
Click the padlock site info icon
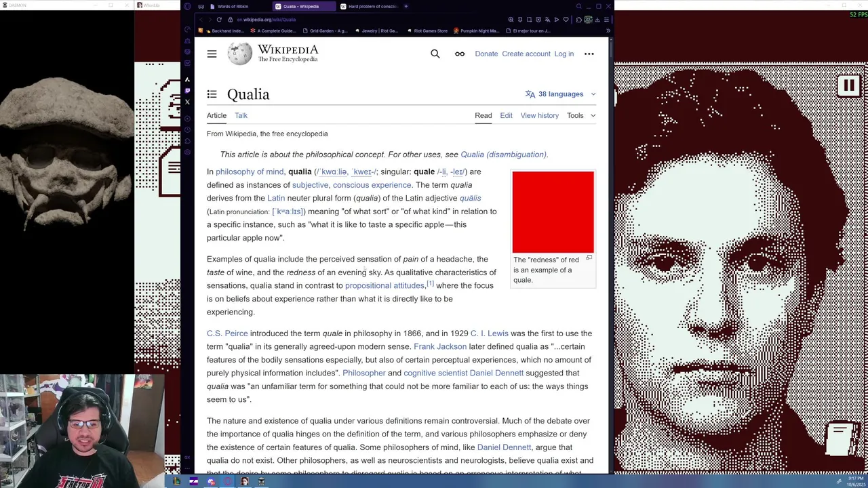(231, 20)
